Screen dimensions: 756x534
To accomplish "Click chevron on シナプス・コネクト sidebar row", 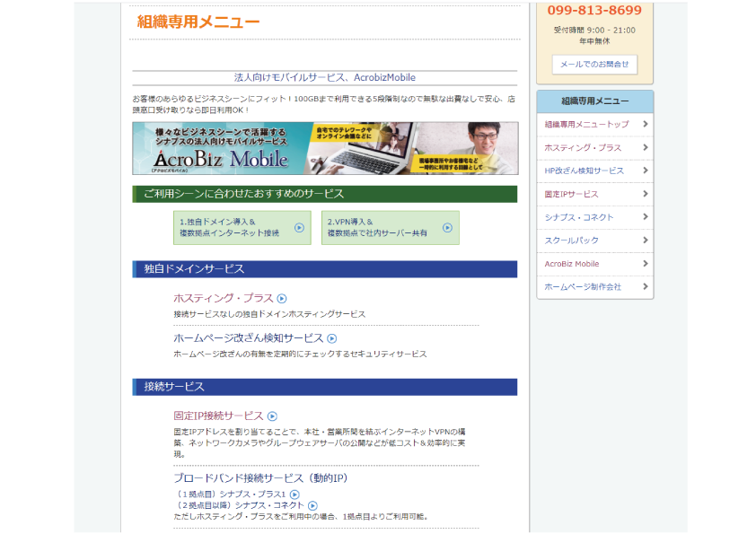I will click(x=645, y=217).
